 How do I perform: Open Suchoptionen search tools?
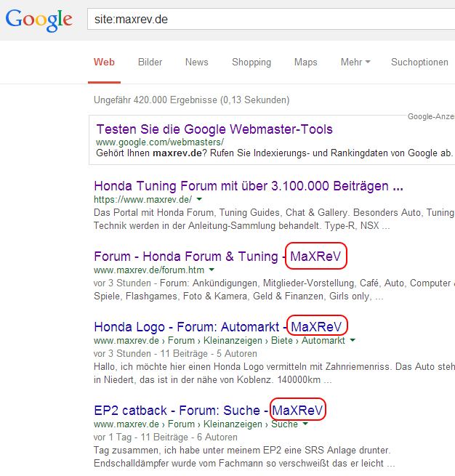[419, 62]
